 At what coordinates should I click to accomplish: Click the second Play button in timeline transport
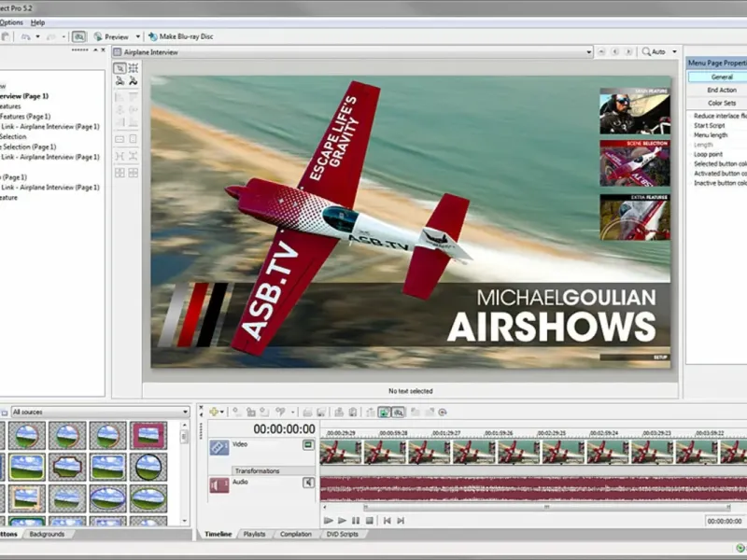[342, 521]
